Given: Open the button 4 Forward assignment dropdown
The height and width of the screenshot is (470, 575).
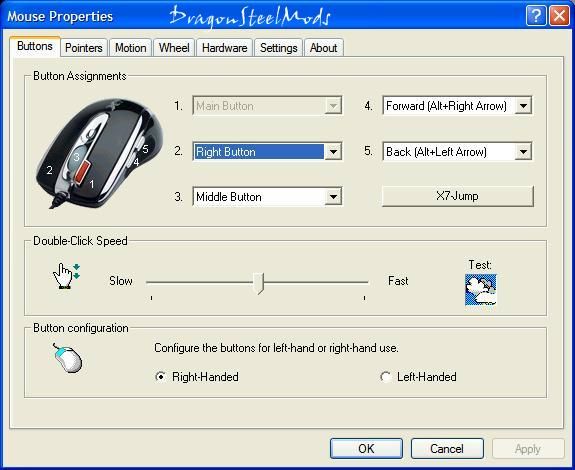Looking at the screenshot, I should [457, 106].
